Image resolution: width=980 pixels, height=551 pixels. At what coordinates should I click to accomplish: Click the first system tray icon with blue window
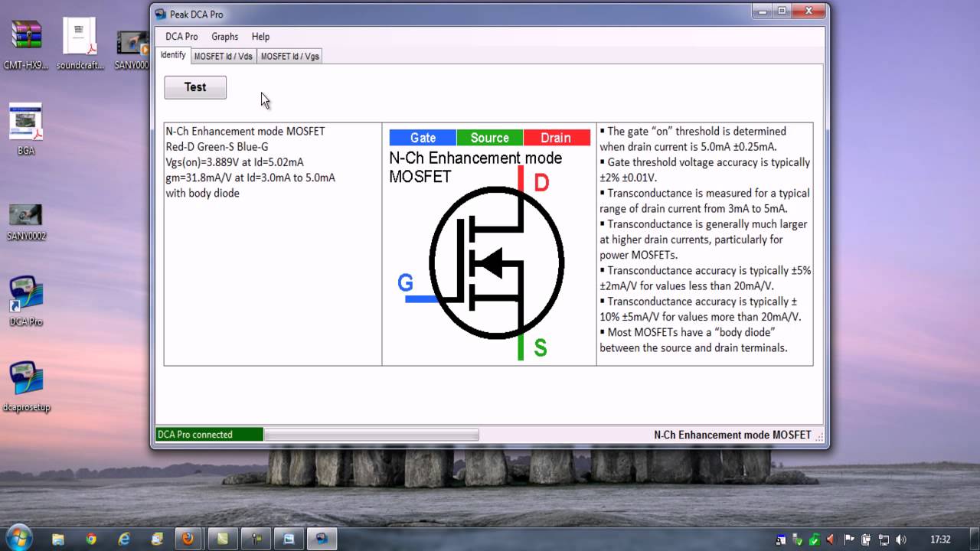coord(780,540)
